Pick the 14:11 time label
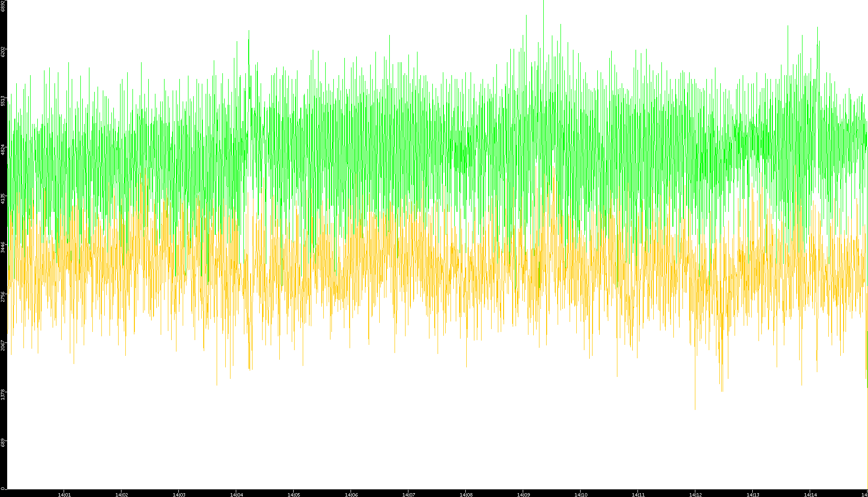 tap(638, 495)
